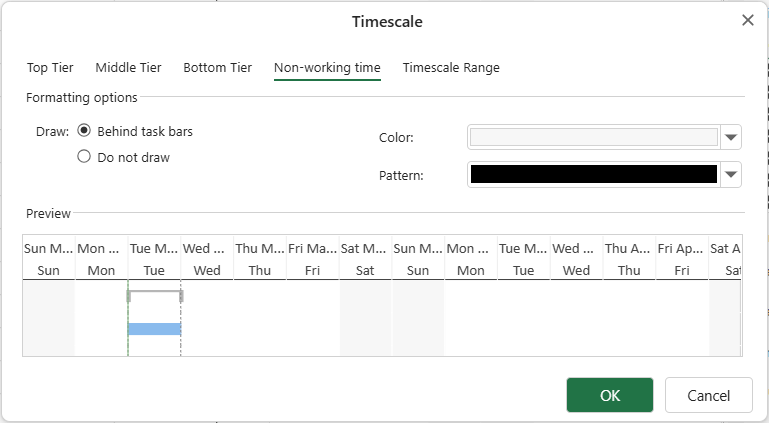
Task: Click the solid black Pattern swatch
Action: (x=594, y=174)
